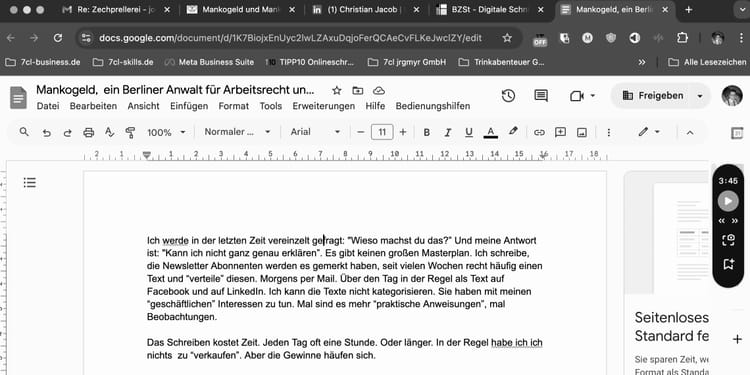This screenshot has height=375, width=750.
Task: Switch to the Re: Zechprellerei Gmail tab
Action: pos(116,10)
